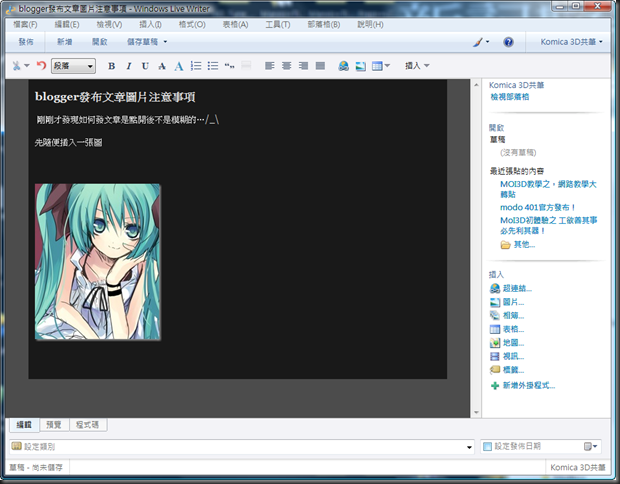The image size is (620, 484).
Task: Select the inserted anime girl image
Action: click(x=98, y=261)
